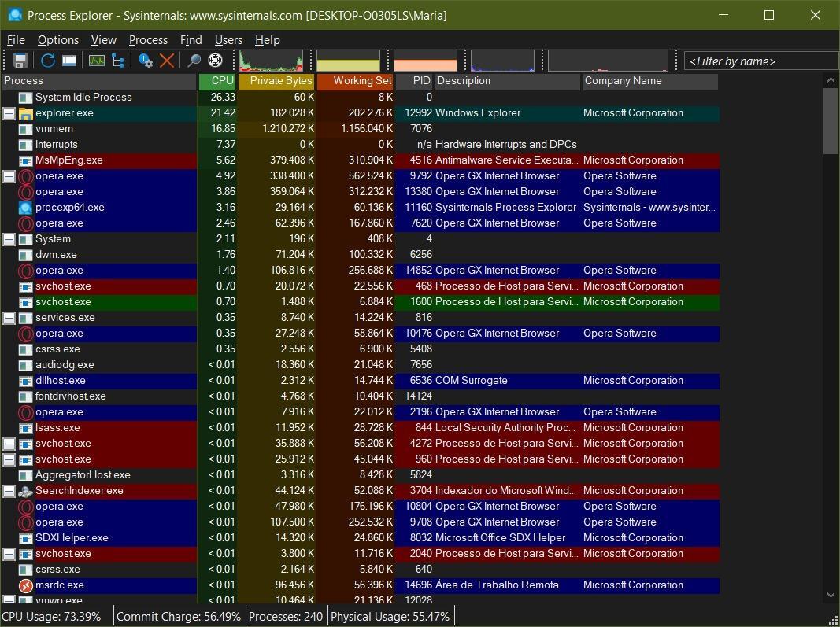This screenshot has height=627, width=840.
Task: Collapse the System process tree node
Action: coord(9,239)
